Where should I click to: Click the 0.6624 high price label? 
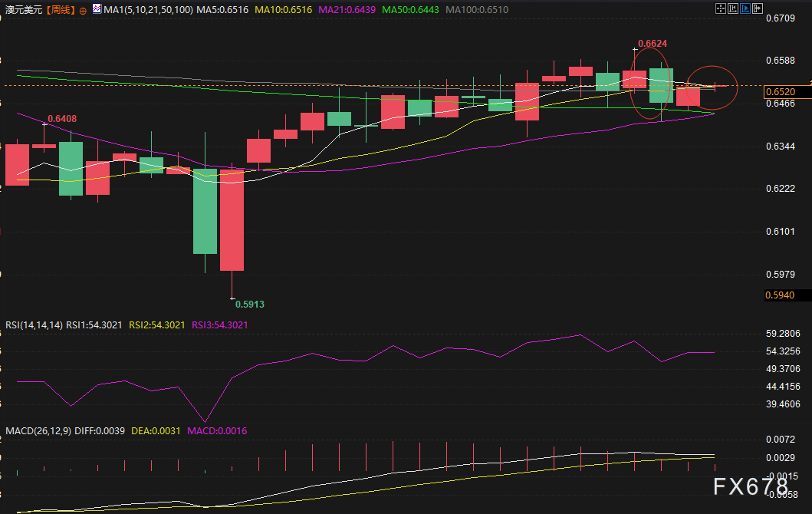[653, 44]
